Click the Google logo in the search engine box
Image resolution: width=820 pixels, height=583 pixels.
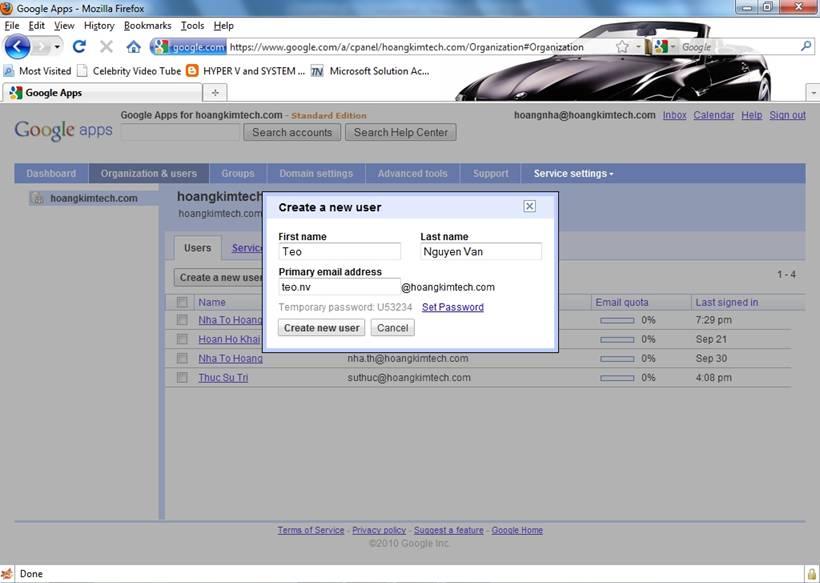[662, 47]
